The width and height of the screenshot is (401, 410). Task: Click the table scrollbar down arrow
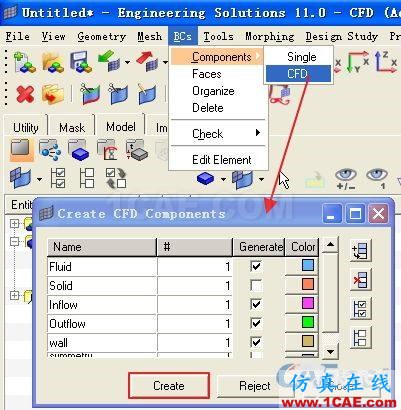pos(330,352)
